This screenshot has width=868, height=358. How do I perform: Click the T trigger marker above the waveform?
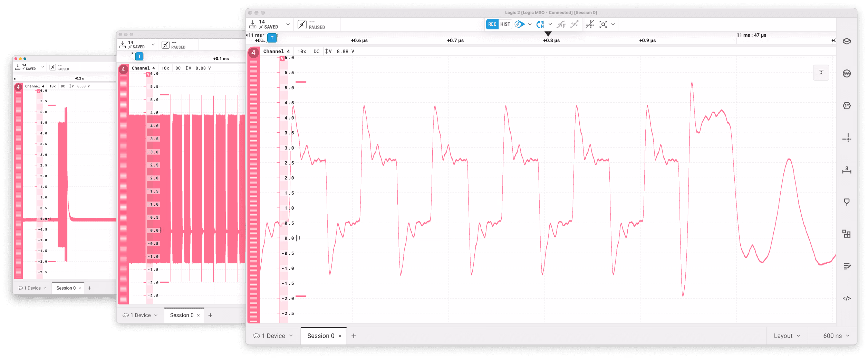272,38
